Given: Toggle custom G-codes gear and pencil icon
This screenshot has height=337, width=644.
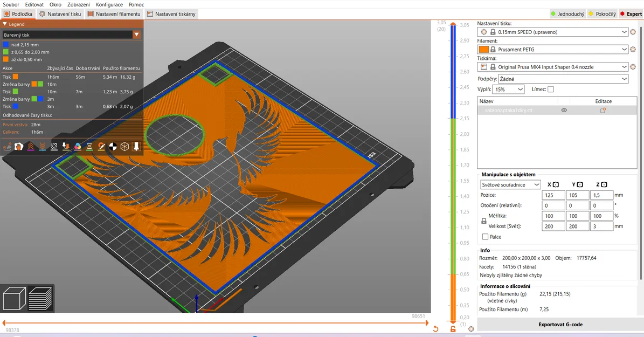Looking at the screenshot, I should click(x=101, y=147).
